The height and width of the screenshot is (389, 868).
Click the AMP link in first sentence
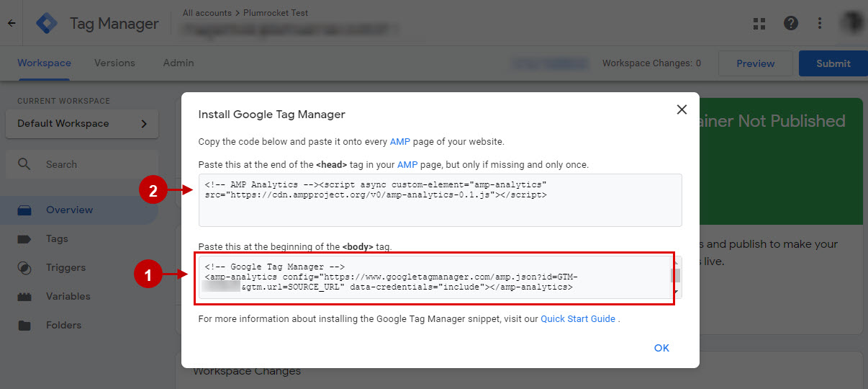pos(399,141)
